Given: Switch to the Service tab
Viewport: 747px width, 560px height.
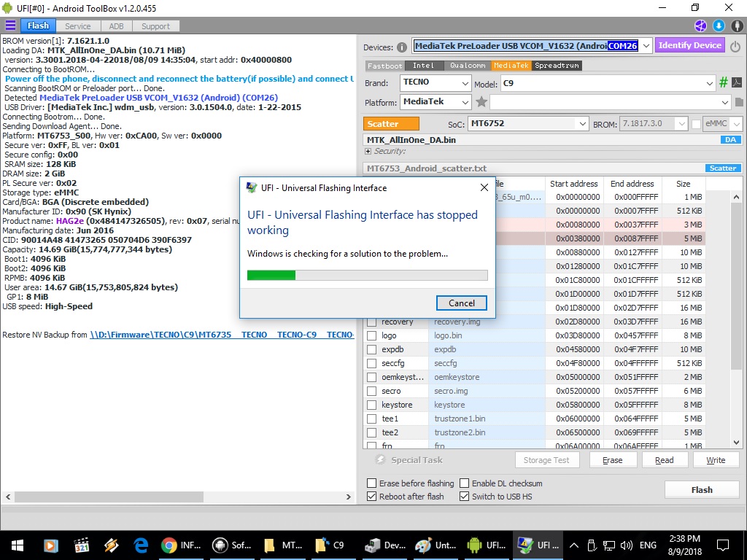Looking at the screenshot, I should tap(77, 26).
